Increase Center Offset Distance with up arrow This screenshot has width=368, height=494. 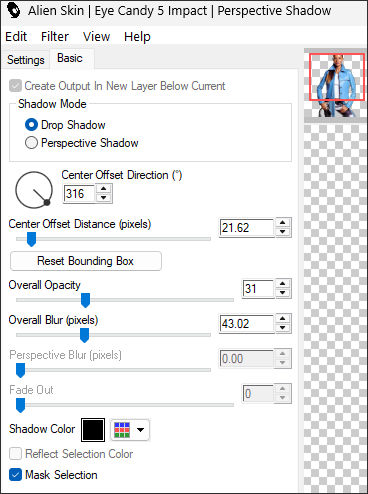coord(283,223)
